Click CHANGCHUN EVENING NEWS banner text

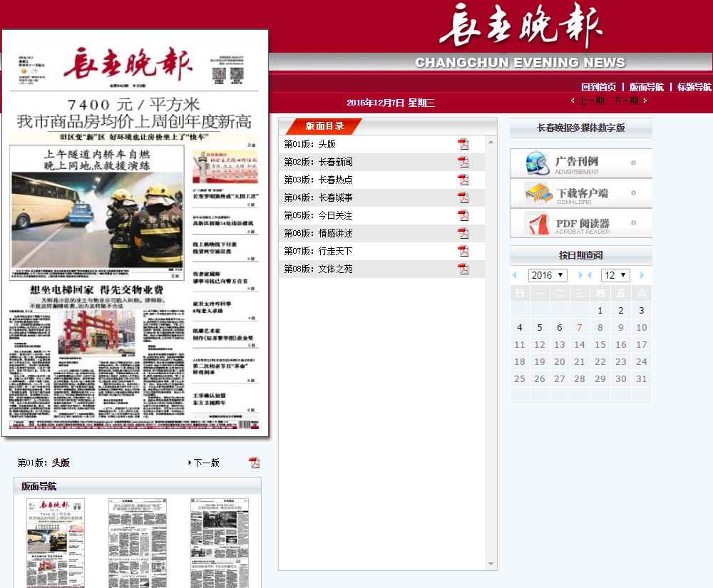coord(520,62)
